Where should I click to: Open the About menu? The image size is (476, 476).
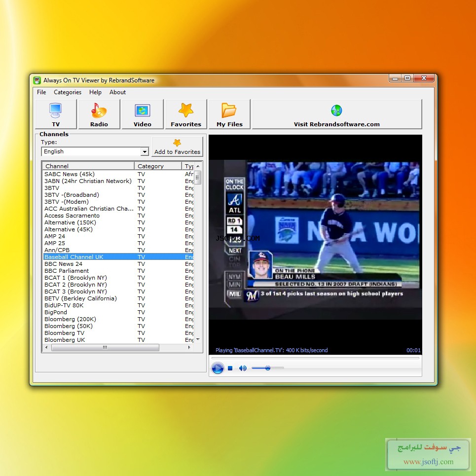(x=117, y=92)
